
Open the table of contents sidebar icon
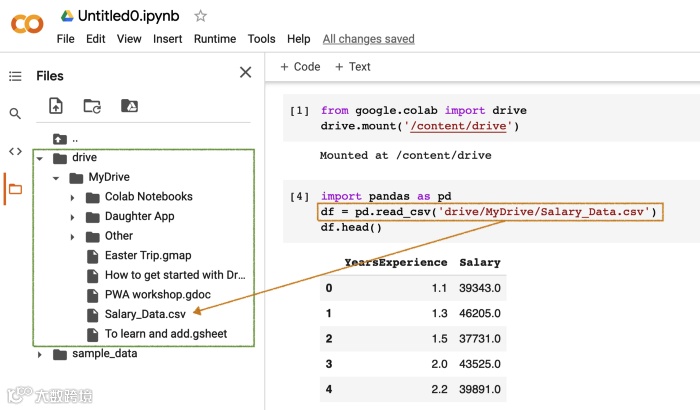tap(15, 76)
